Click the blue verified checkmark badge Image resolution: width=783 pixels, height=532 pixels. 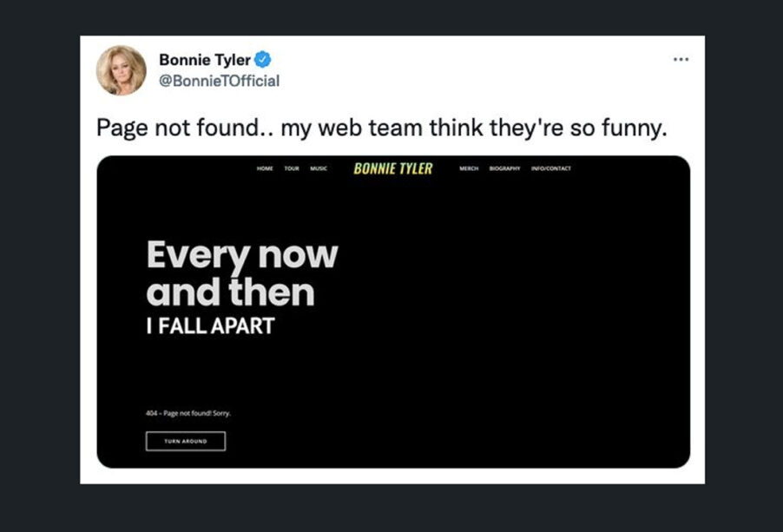pyautogui.click(x=263, y=59)
